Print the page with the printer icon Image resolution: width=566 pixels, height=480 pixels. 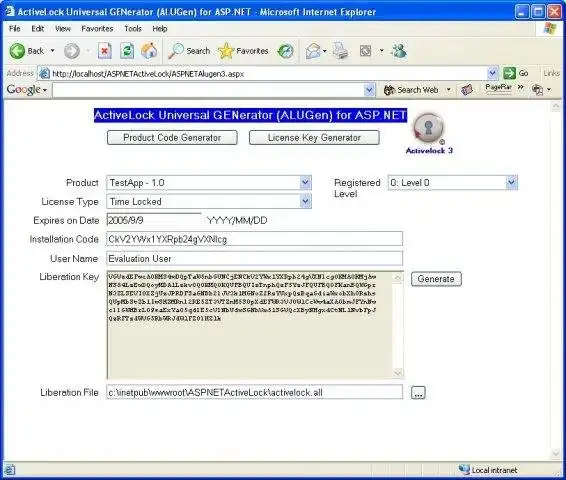pos(340,51)
